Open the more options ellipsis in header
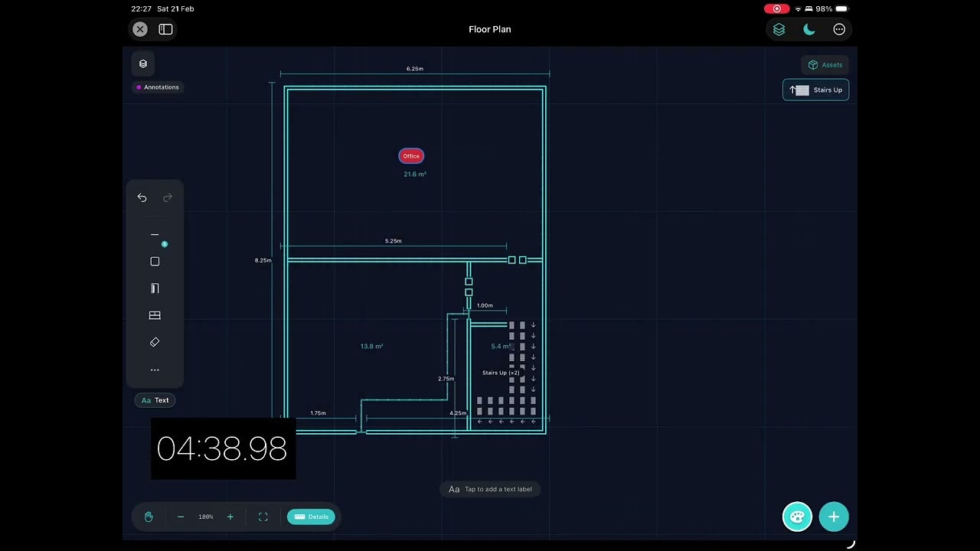 839,29
